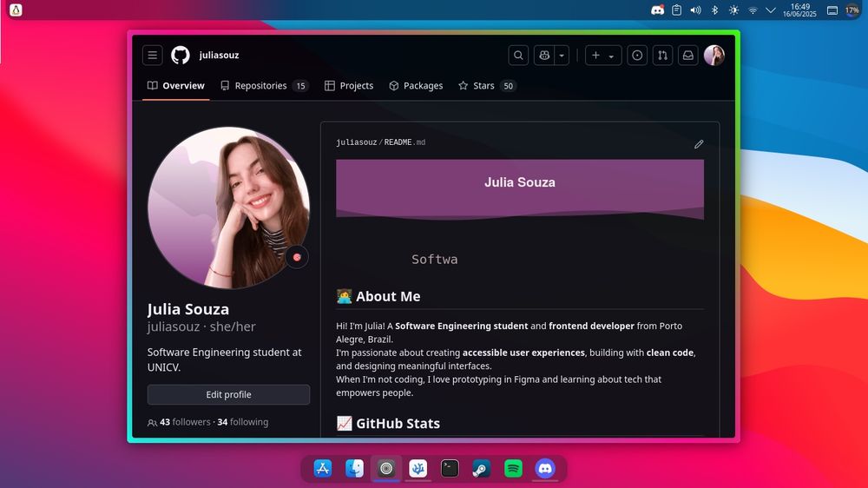The width and height of the screenshot is (868, 488).
Task: Open the App Store dock icon
Action: pos(323,469)
